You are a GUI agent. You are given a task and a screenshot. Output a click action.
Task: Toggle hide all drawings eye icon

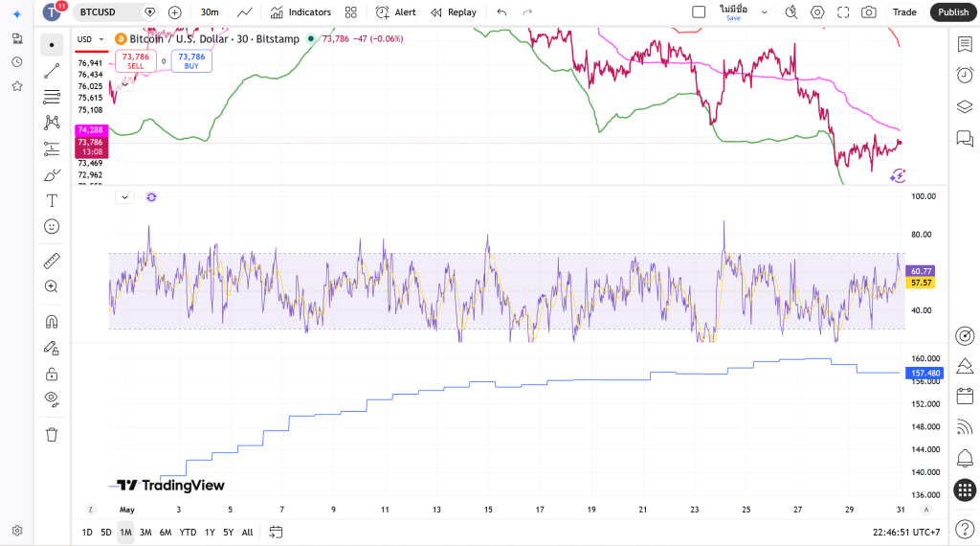pos(52,399)
